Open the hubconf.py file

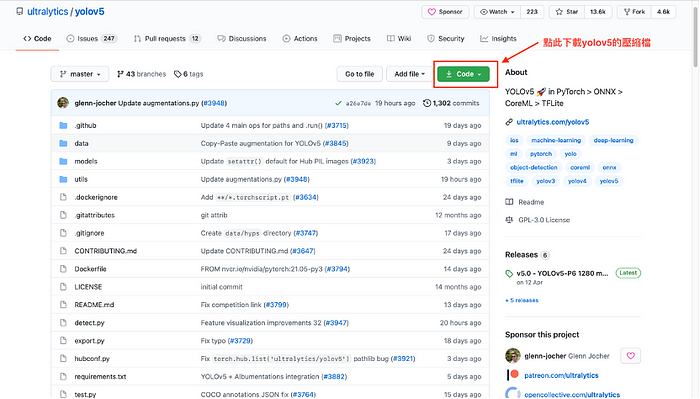pos(92,359)
